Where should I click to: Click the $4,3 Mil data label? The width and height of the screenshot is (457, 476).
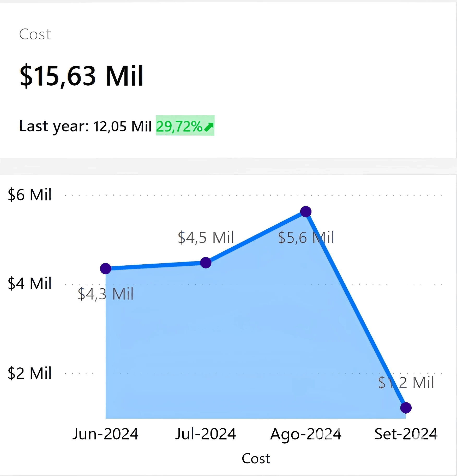pyautogui.click(x=106, y=294)
